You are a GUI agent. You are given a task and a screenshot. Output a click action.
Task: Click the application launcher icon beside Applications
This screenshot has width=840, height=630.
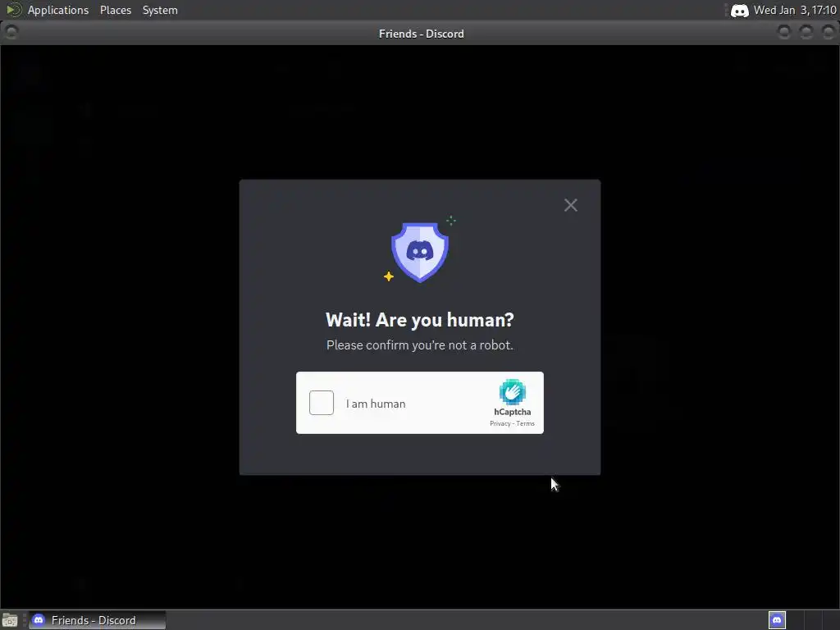click(13, 10)
